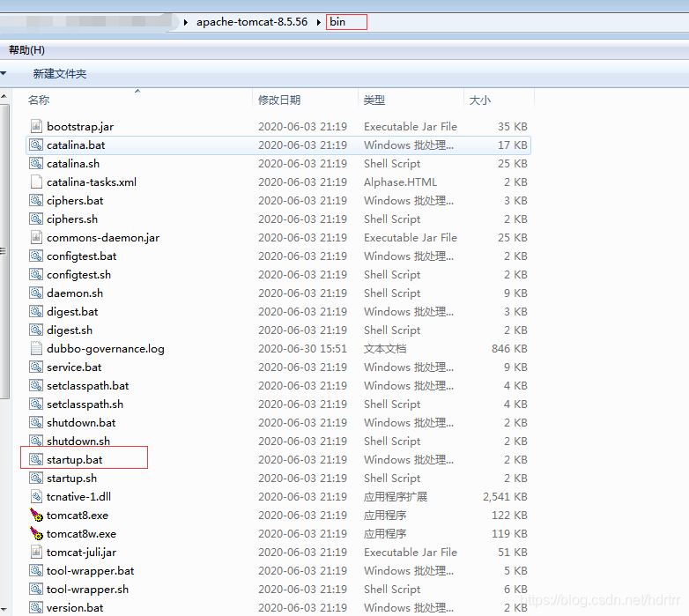Click the ciphers.bat file icon
Viewport: 689px width, 616px height.
pos(36,200)
